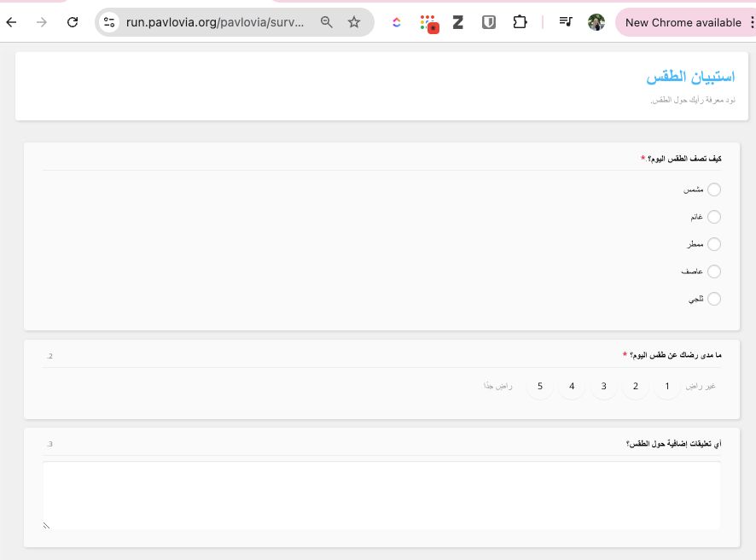
Task: Open Chrome three-dot menu
Action: [752, 23]
